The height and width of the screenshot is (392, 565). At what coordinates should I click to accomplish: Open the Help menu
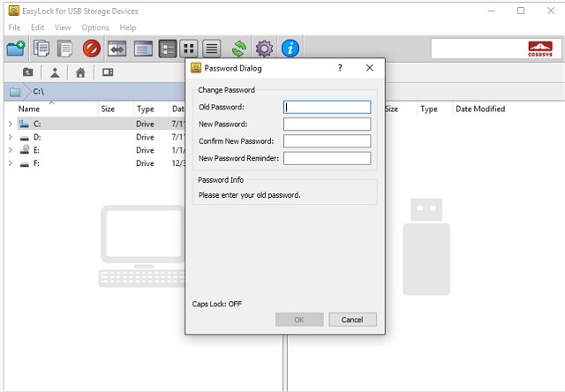(x=128, y=27)
